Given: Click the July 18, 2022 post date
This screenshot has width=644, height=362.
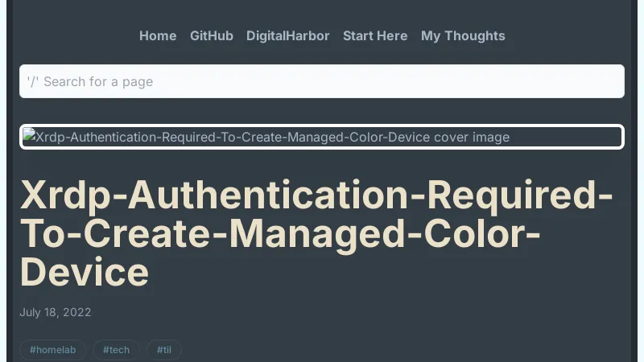Looking at the screenshot, I should point(56,312).
